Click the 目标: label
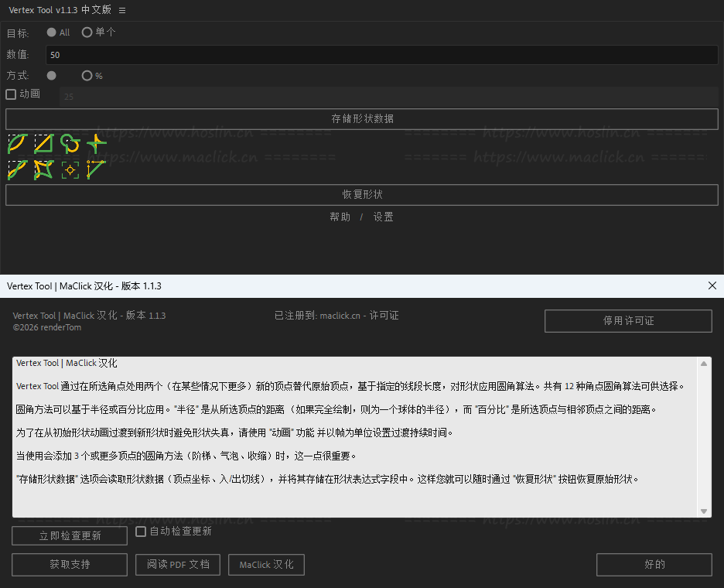 pyautogui.click(x=18, y=33)
